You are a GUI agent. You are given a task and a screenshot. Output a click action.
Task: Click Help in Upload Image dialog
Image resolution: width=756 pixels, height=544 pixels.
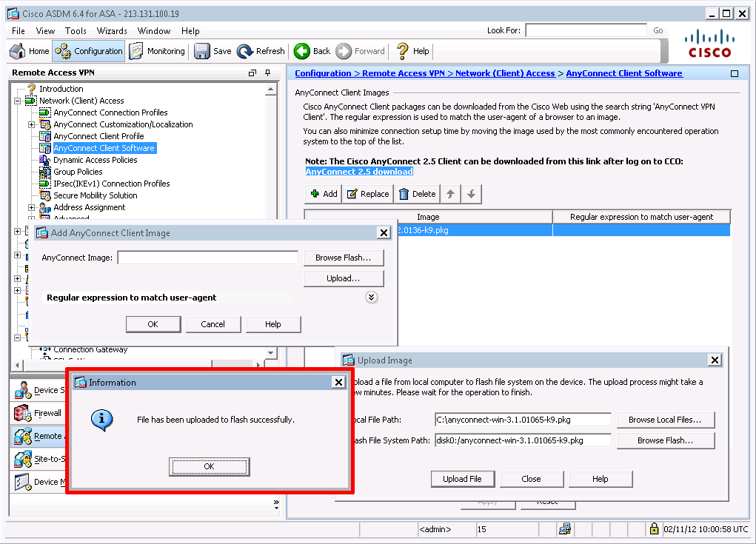[601, 479]
